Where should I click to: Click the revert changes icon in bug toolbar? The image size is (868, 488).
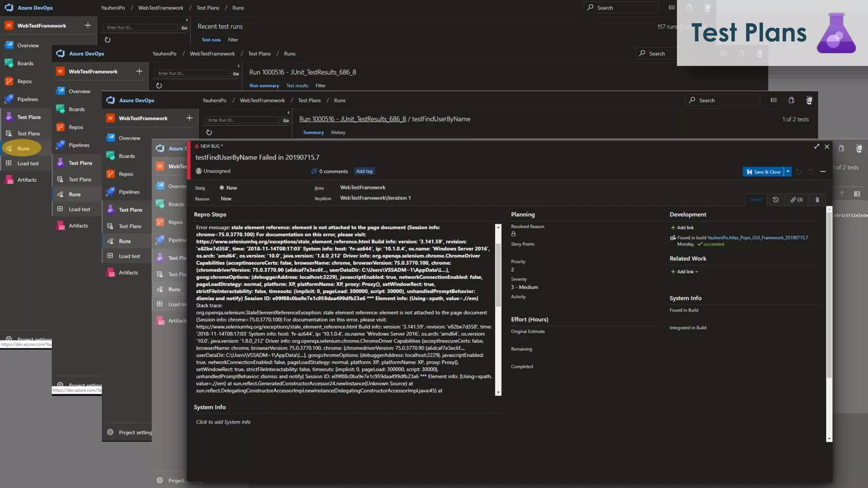pyautogui.click(x=810, y=172)
